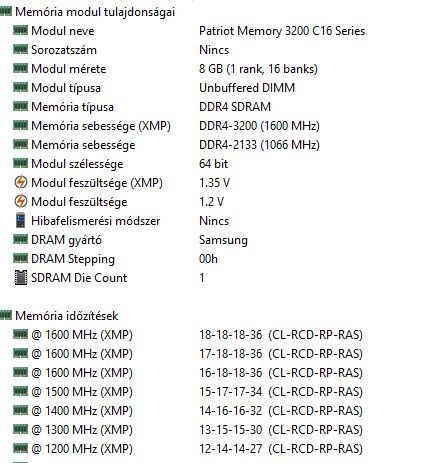This screenshot has width=426, height=463.
Task: Click the memory icon beside 'Memória időzítések' header
Action: 6,315
